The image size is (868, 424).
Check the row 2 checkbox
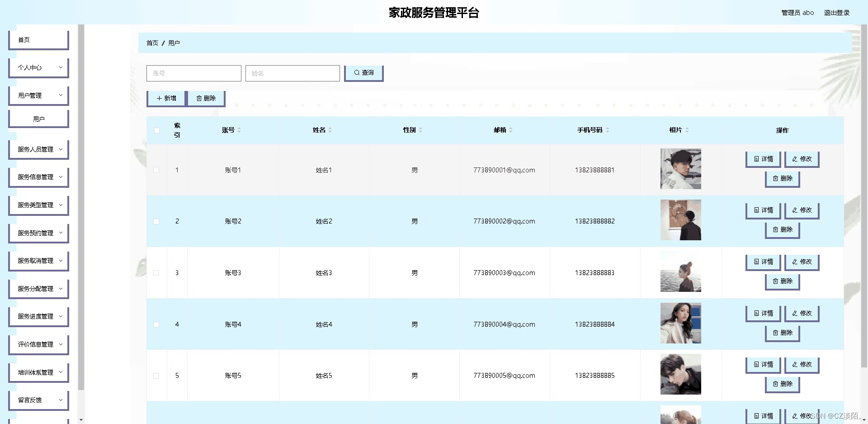click(x=156, y=221)
